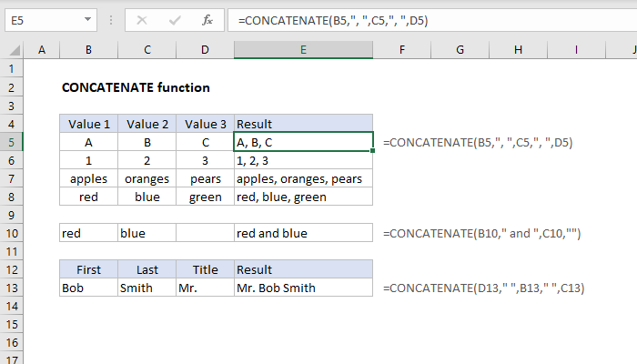Click the 'Value 2' header cell

147,124
